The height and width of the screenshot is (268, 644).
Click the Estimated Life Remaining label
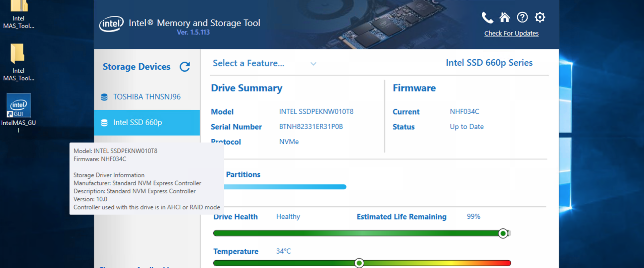(x=401, y=217)
